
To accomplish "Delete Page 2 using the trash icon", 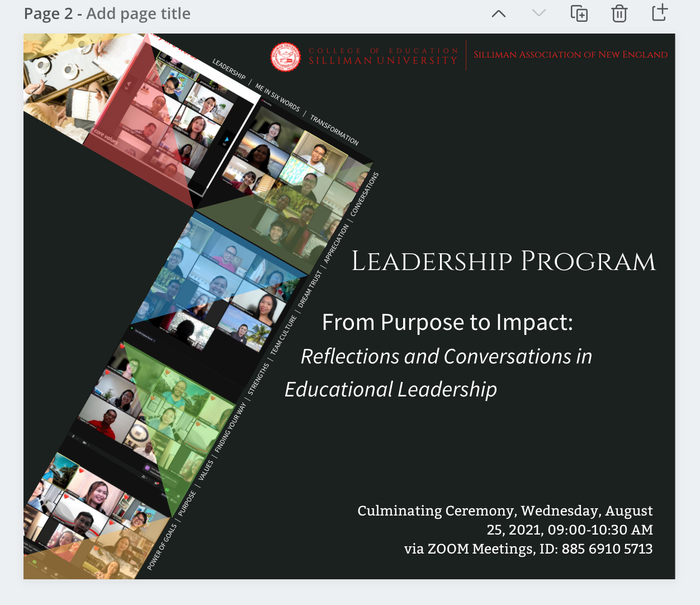I will pyautogui.click(x=619, y=13).
